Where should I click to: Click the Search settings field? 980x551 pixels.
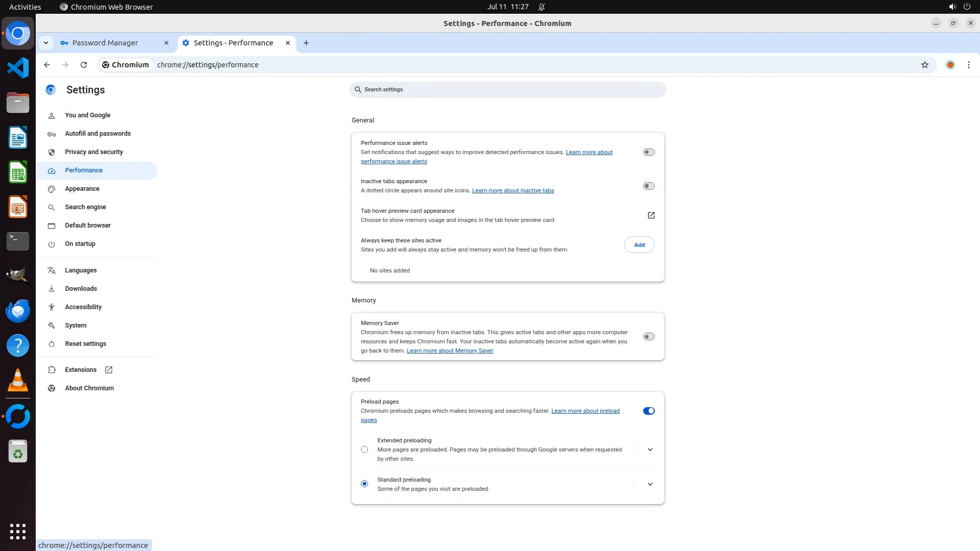pos(508,90)
